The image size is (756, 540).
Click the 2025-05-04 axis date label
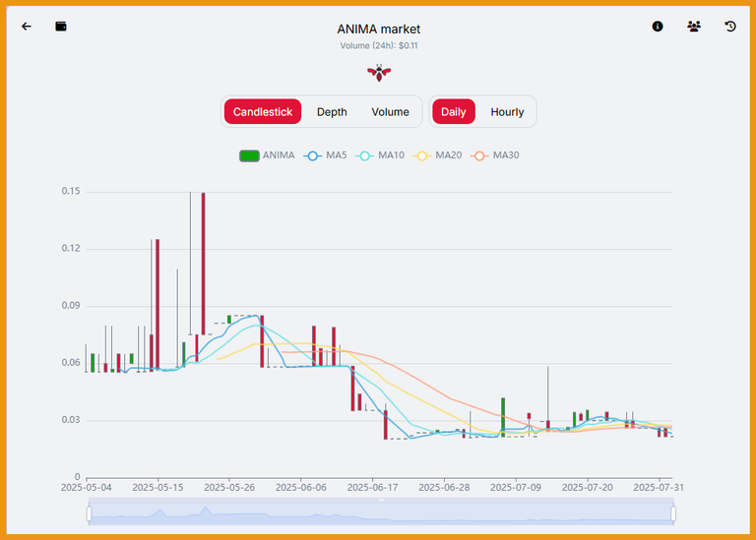point(86,488)
